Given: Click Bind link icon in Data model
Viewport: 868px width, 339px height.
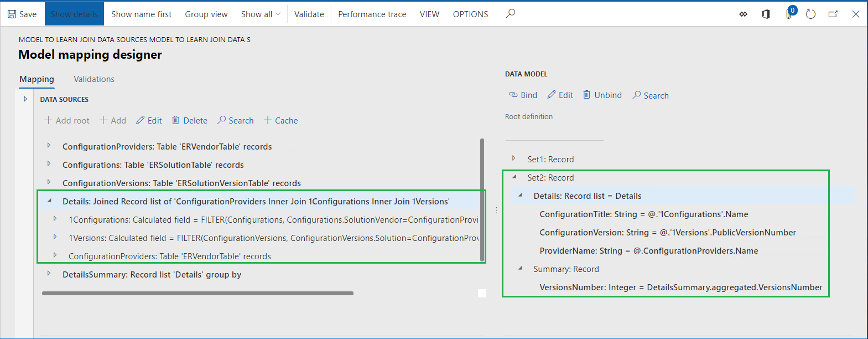Looking at the screenshot, I should (x=523, y=95).
